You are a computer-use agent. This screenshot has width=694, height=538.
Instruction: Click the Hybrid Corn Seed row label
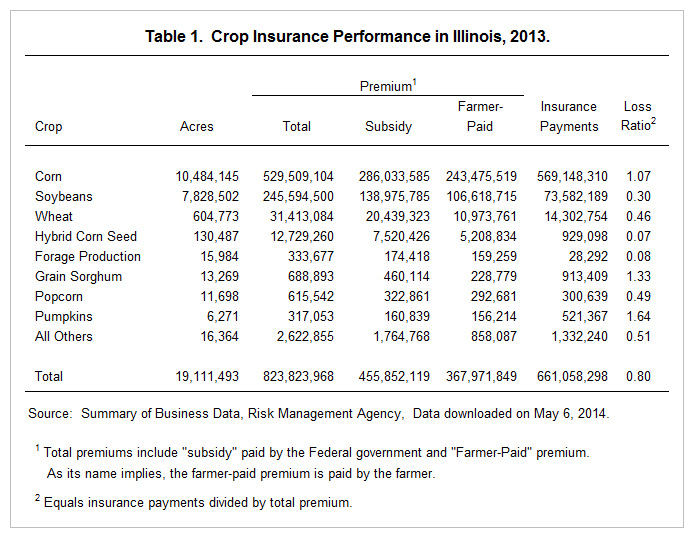pos(86,236)
